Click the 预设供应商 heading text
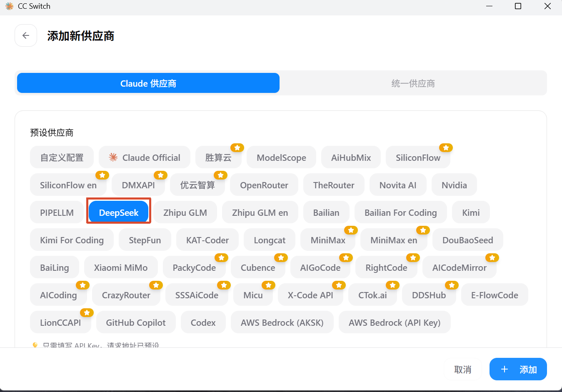This screenshot has width=562, height=392. coord(52,132)
